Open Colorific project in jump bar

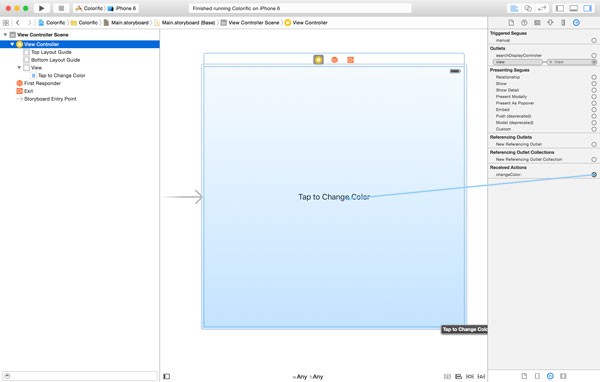tap(52, 23)
